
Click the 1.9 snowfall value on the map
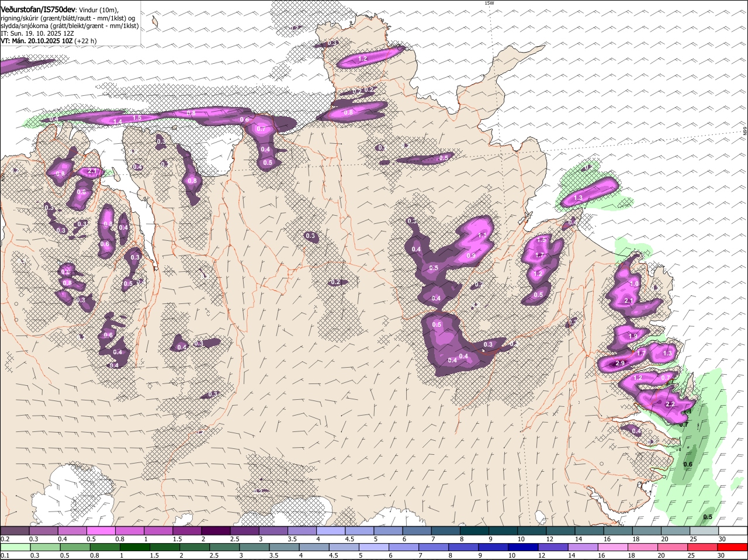coord(633,337)
